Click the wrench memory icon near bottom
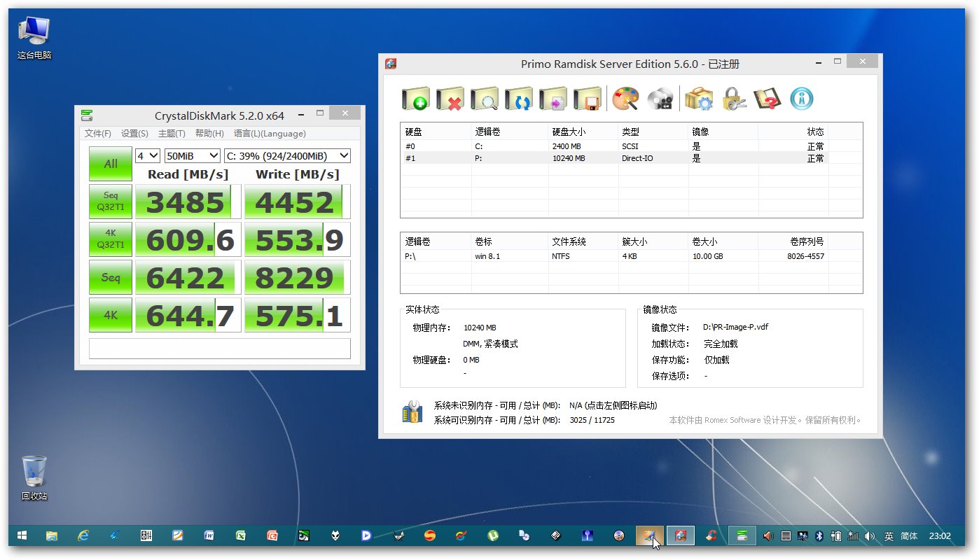 412,412
